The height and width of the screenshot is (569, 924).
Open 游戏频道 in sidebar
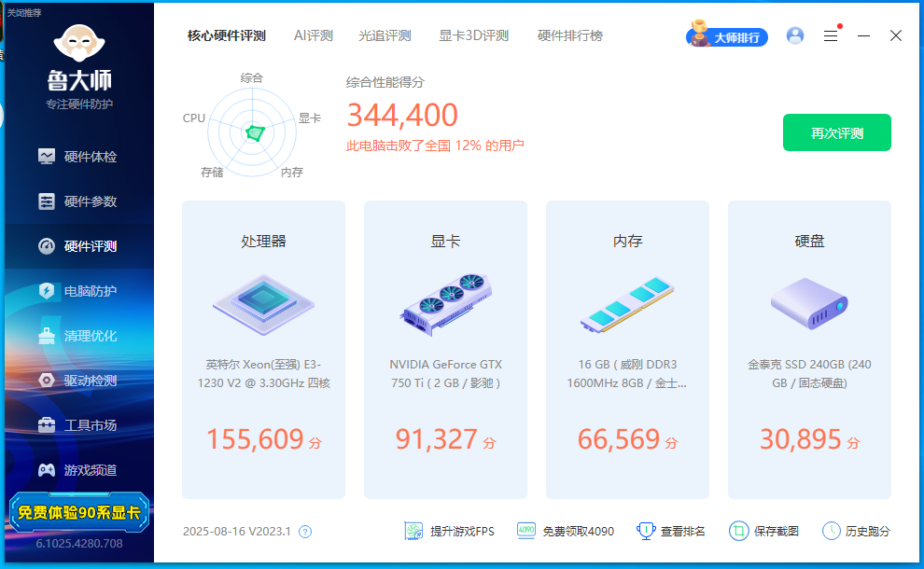(x=77, y=470)
